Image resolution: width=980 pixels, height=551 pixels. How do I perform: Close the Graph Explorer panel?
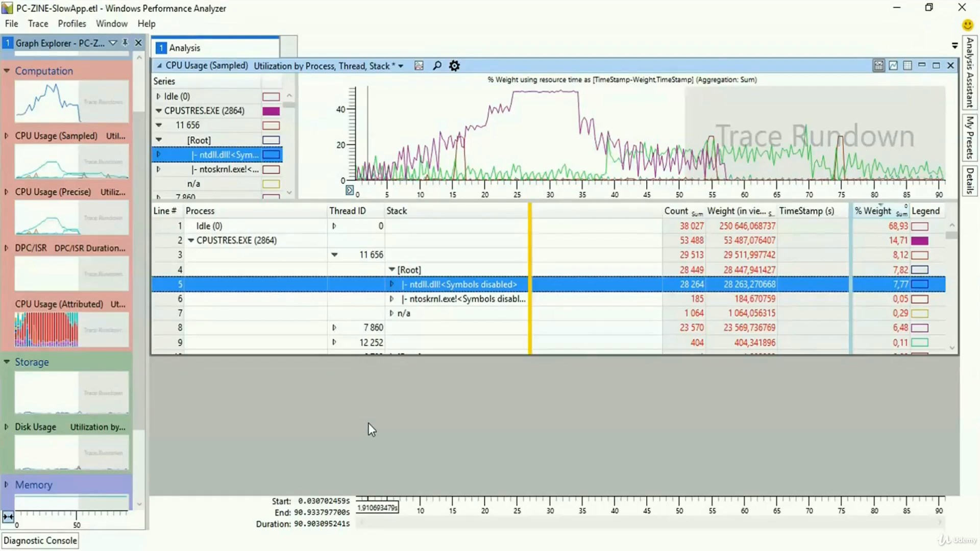(138, 43)
